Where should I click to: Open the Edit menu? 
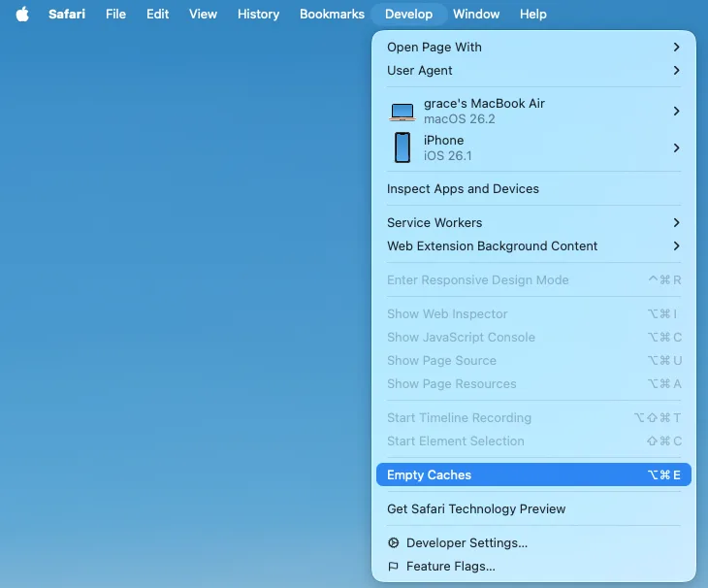click(x=157, y=14)
